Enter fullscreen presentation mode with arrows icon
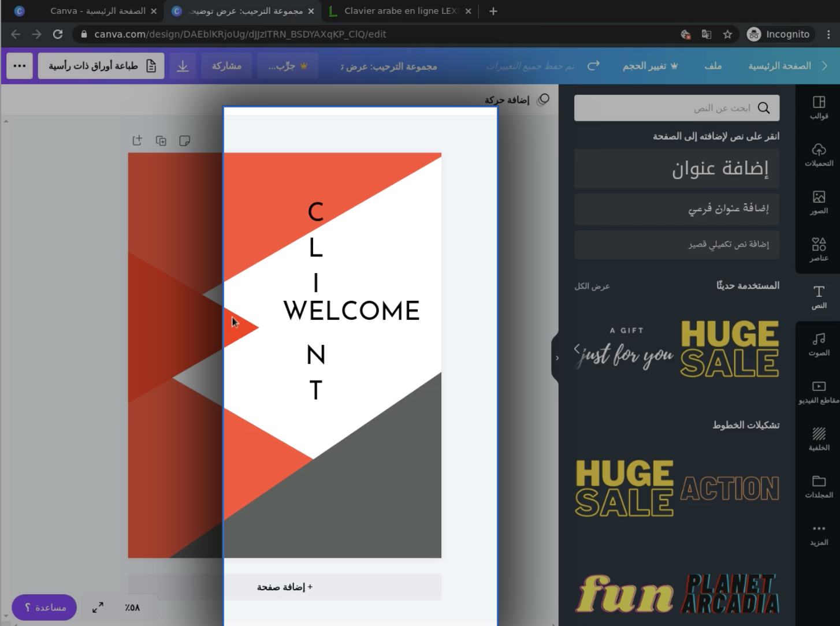Screen dimensions: 840x626 point(98,607)
